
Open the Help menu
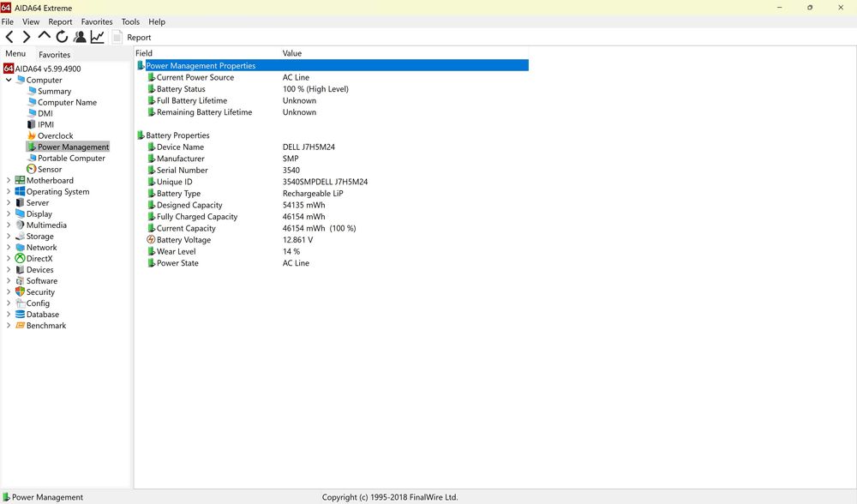(x=157, y=22)
